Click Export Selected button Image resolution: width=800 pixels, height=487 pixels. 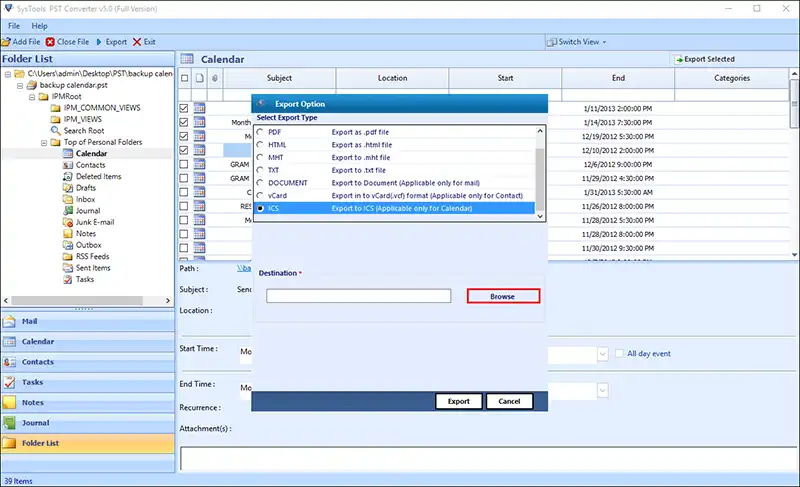[705, 59]
